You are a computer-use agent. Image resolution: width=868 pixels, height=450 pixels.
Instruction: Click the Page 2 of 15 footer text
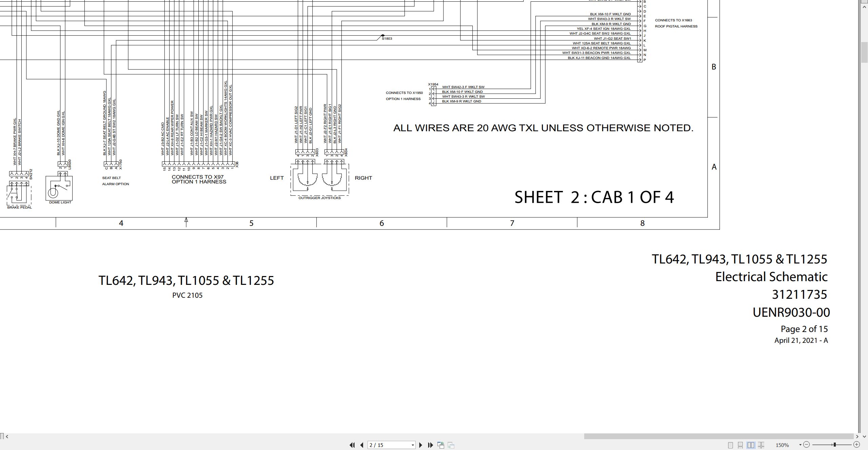pyautogui.click(x=804, y=329)
